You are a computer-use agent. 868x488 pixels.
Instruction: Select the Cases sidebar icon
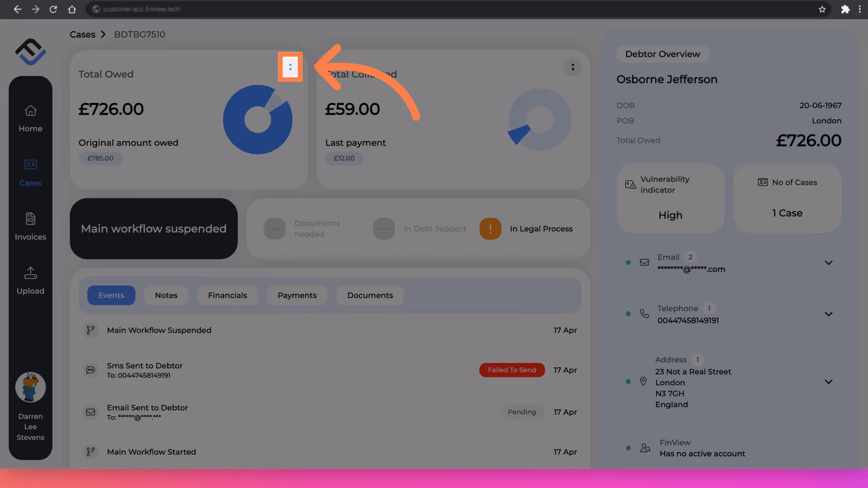pos(30,165)
